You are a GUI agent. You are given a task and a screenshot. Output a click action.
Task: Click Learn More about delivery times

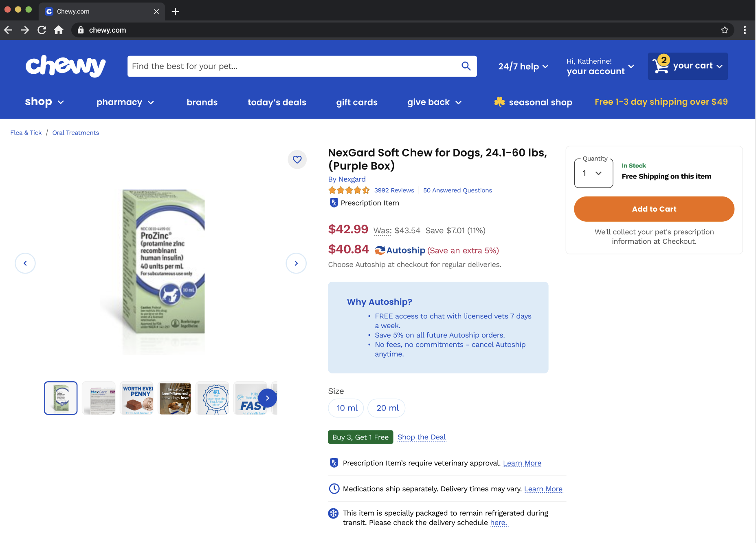(543, 489)
